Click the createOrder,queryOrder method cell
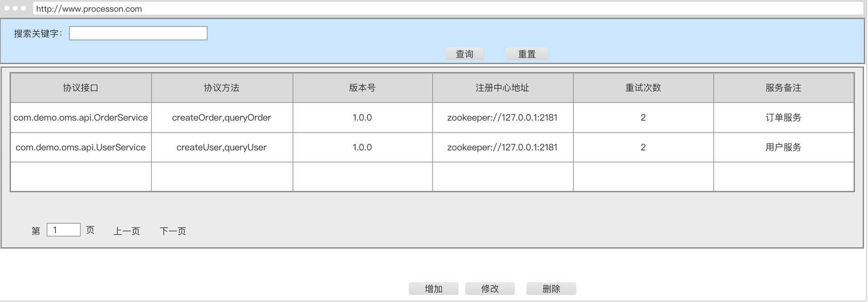 pos(222,118)
